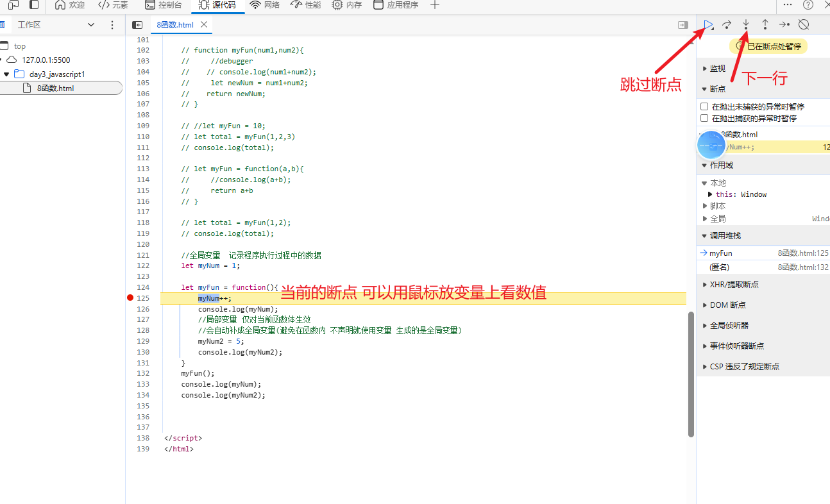Open the 应用程序 DevTools tab
Viewport: 830px width, 504px height.
(396, 5)
